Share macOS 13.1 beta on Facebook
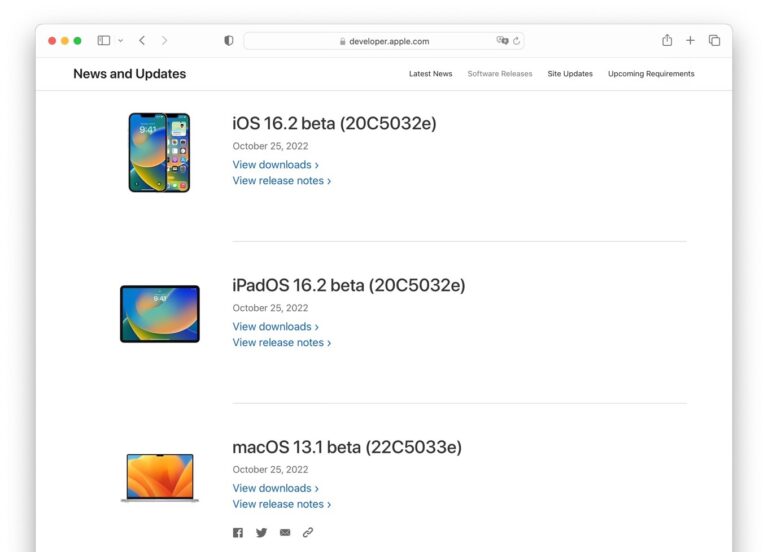Viewport: 768px width, 552px height. pos(238,533)
